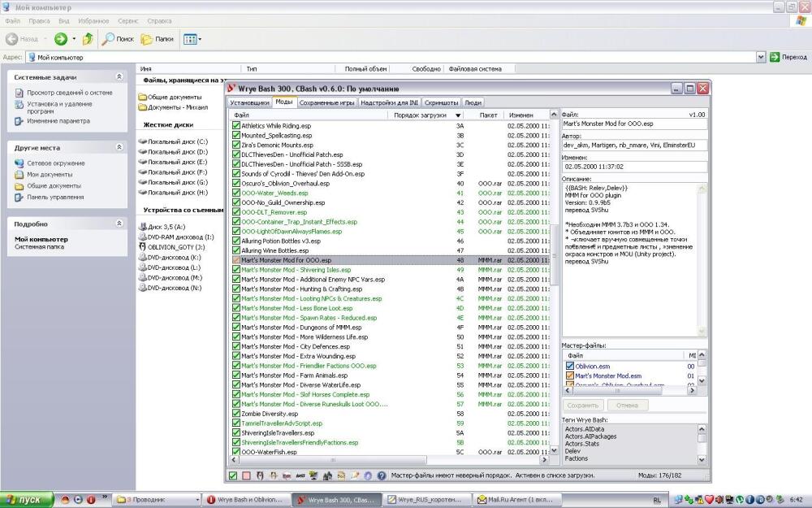Click the Up folder icon in Explorer toolbar
The image size is (812, 508).
pyautogui.click(x=88, y=39)
